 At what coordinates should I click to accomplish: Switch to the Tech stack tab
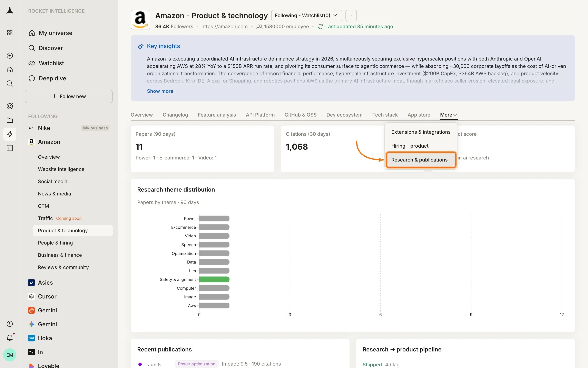point(385,115)
